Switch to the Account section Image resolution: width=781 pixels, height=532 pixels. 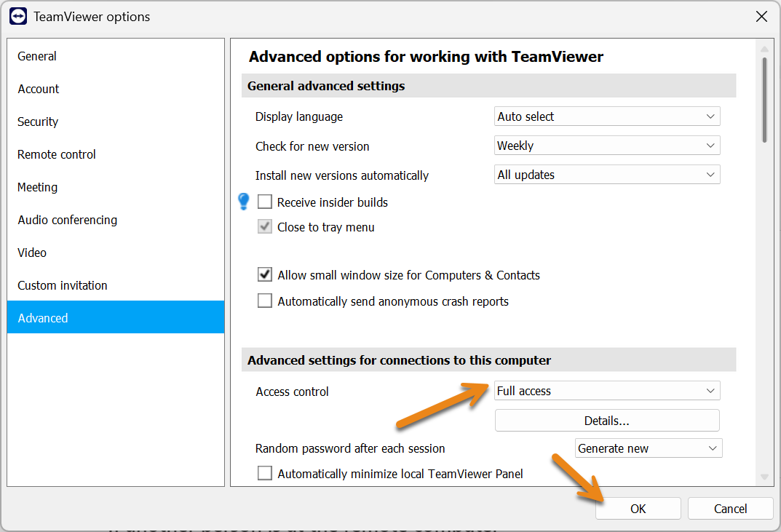pyautogui.click(x=116, y=90)
